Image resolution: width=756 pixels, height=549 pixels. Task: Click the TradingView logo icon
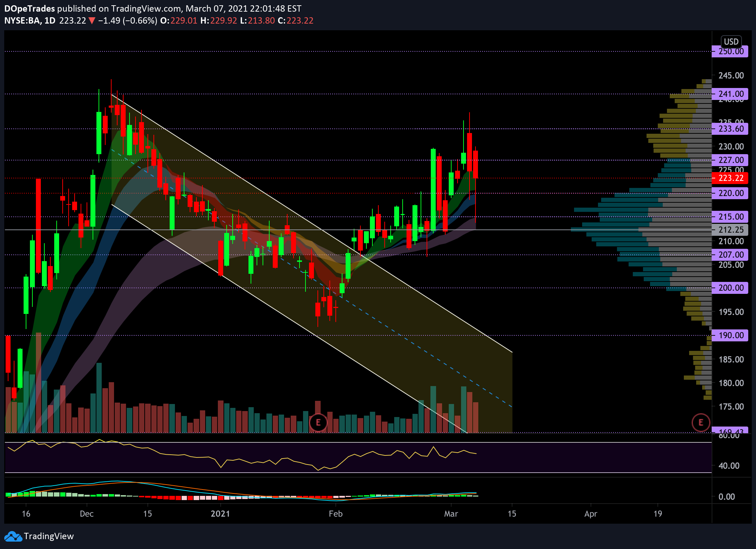click(x=13, y=536)
